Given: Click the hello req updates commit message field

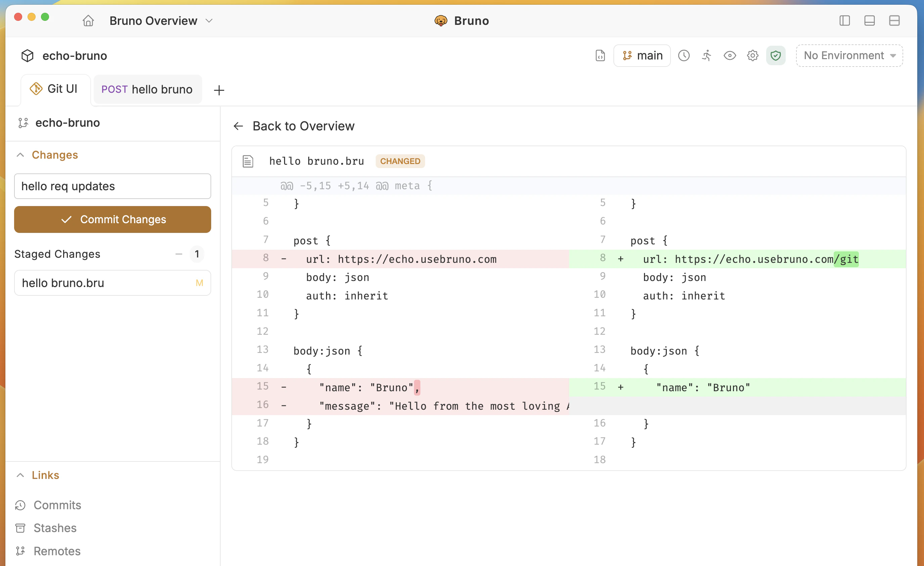Looking at the screenshot, I should pyautogui.click(x=112, y=186).
